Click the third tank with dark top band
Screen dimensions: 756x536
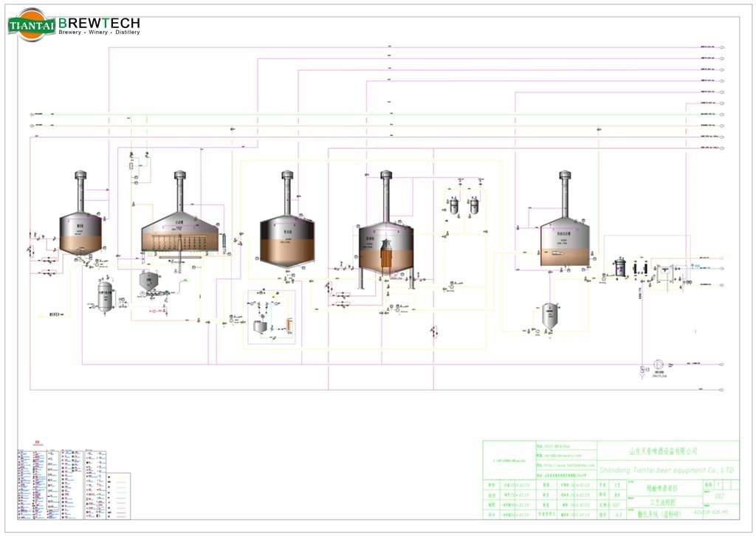tap(287, 238)
